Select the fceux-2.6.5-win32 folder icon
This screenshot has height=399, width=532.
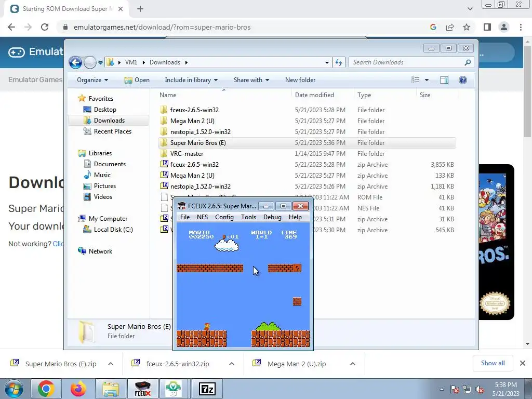tap(164, 110)
